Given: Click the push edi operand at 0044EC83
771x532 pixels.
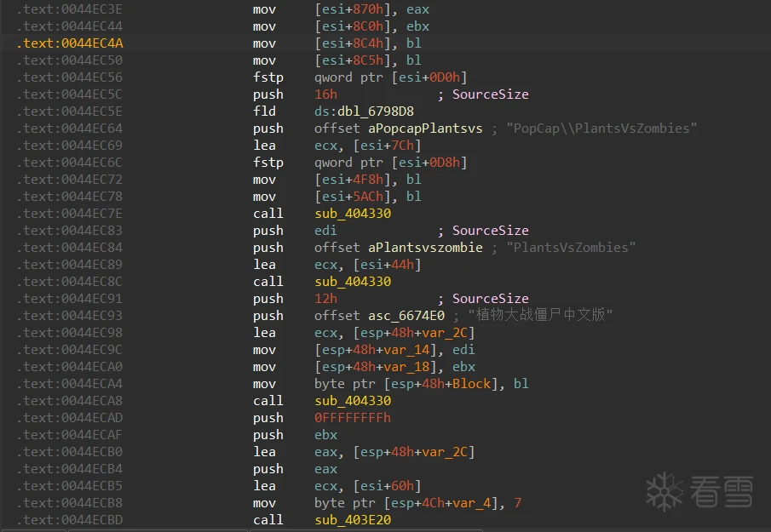Looking at the screenshot, I should [x=326, y=231].
